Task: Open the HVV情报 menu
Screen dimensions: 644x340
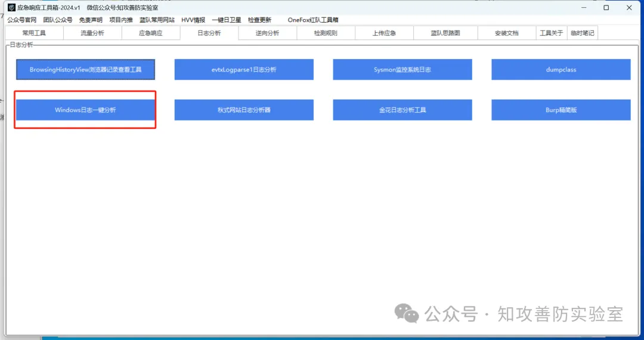Action: (x=193, y=20)
